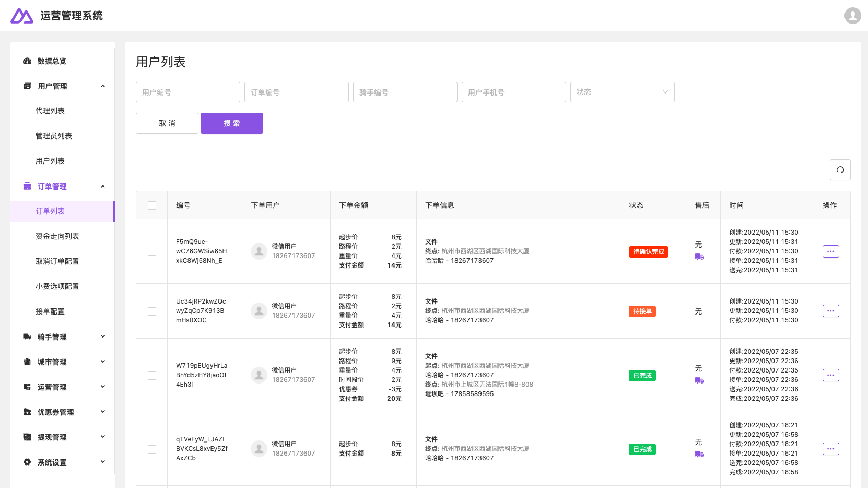Click the 骑手管理 truck icon
The height and width of the screenshot is (488, 868).
coord(27,336)
